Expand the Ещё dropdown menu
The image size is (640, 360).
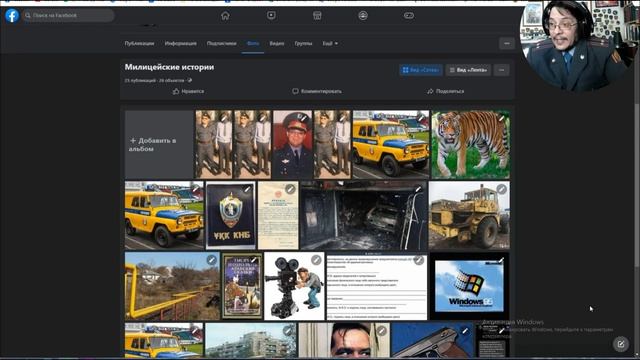[330, 43]
